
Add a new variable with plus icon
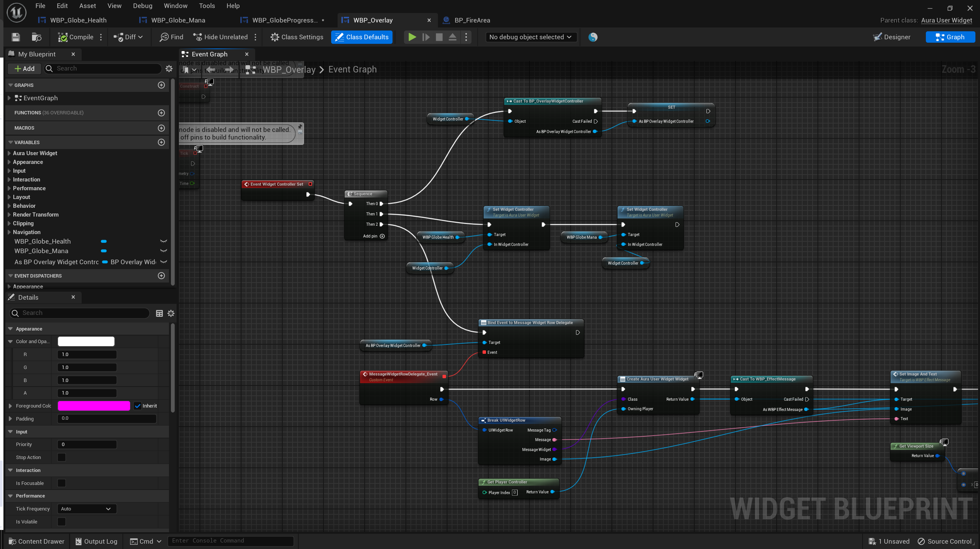[x=161, y=142]
